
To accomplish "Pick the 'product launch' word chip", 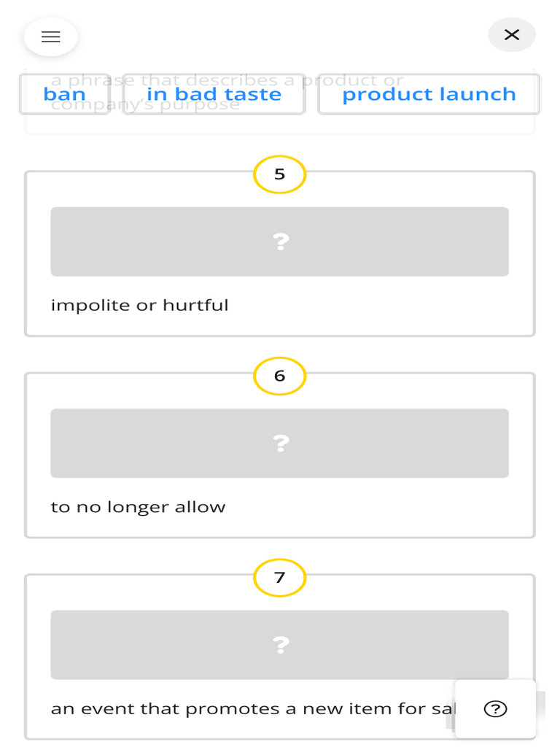I will click(x=429, y=94).
